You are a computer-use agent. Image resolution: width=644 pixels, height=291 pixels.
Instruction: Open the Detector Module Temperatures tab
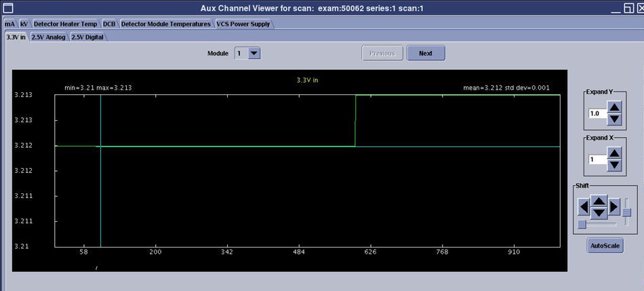pos(165,24)
